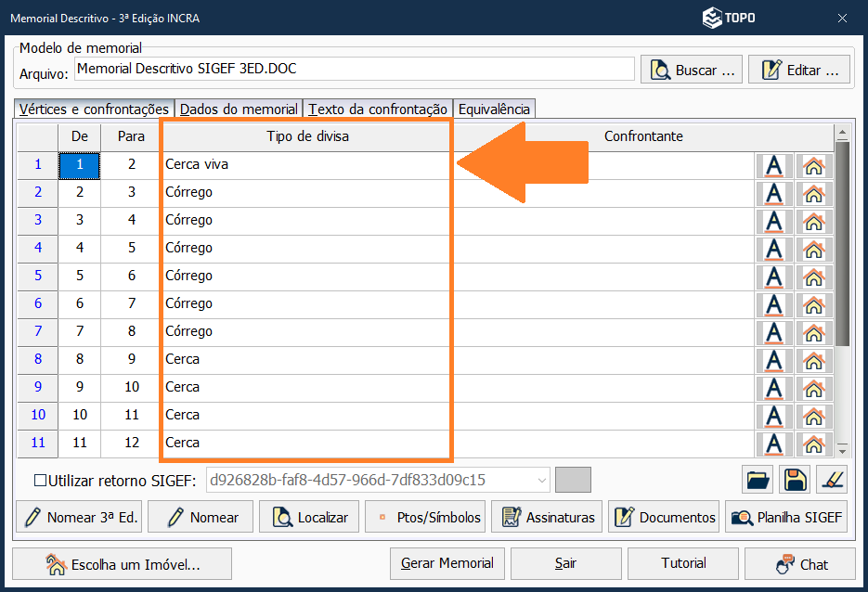Click the table's vertical scrollbar down arrow
Viewport: 868px width, 592px height.
click(842, 449)
